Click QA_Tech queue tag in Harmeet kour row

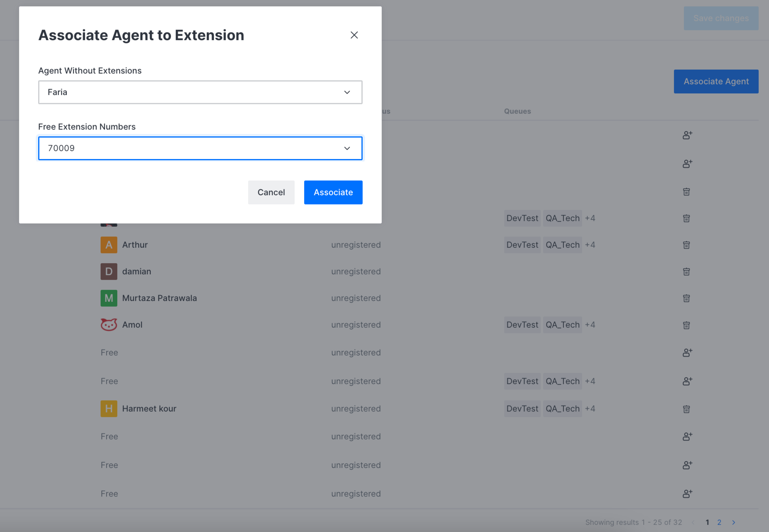562,409
